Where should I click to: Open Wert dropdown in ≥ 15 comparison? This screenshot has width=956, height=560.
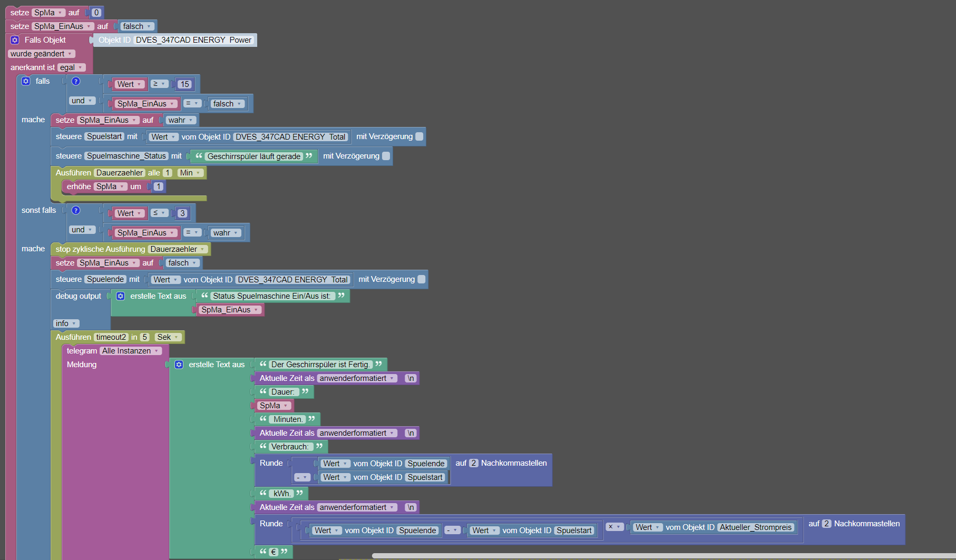130,84
